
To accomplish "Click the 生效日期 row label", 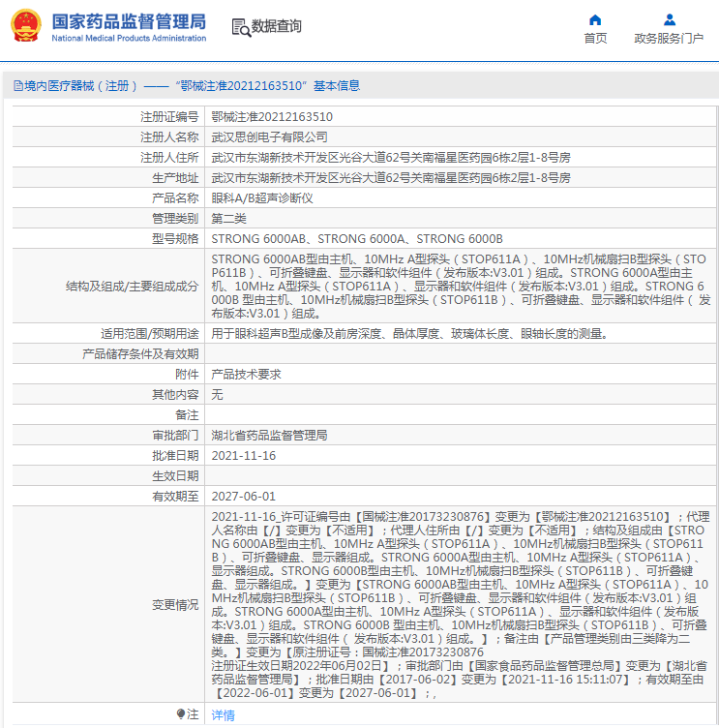I will point(175,476).
